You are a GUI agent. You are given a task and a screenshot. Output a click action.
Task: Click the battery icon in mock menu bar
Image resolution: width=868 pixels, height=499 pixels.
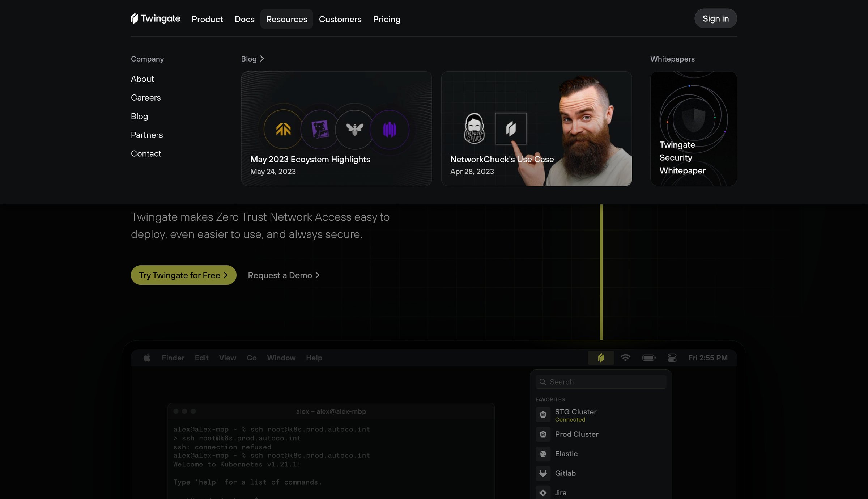coord(649,358)
